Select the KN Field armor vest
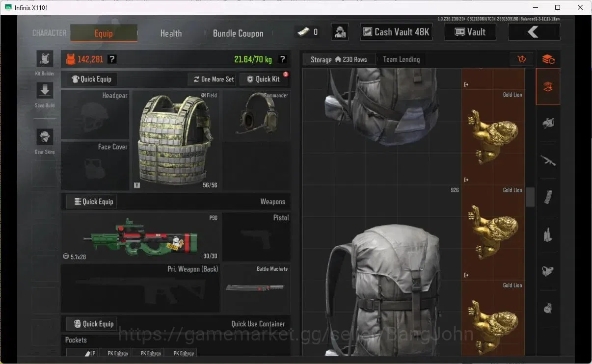Image resolution: width=592 pixels, height=364 pixels. [176, 140]
